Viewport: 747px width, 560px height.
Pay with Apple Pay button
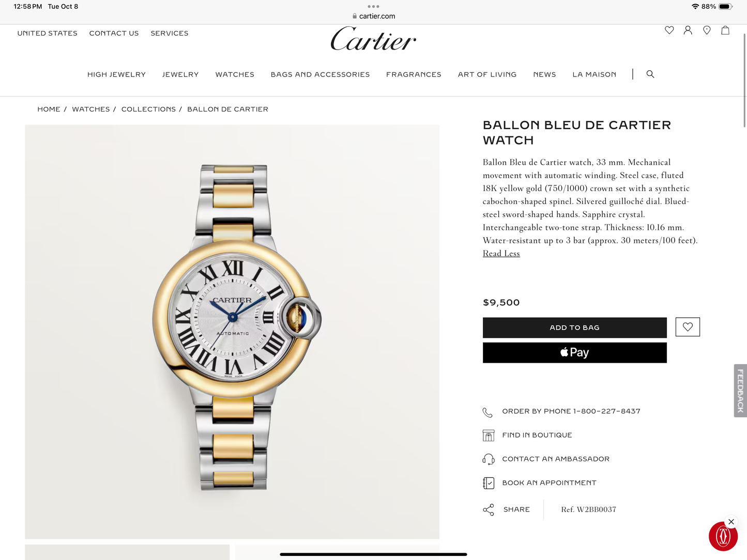coord(574,353)
